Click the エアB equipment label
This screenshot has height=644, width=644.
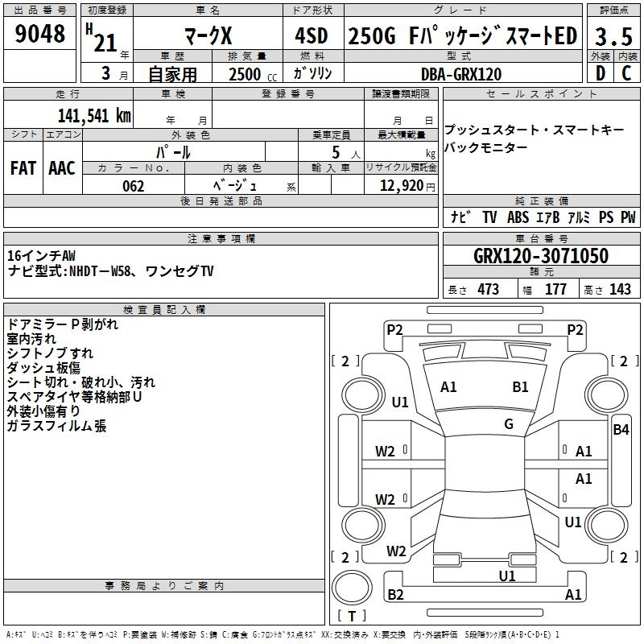[x=548, y=217]
